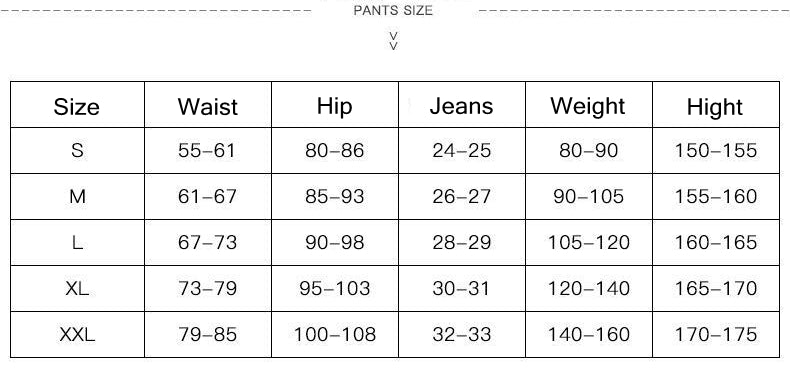Viewport: 790px width, 370px height.
Task: Click the Hip column header
Action: click(335, 106)
